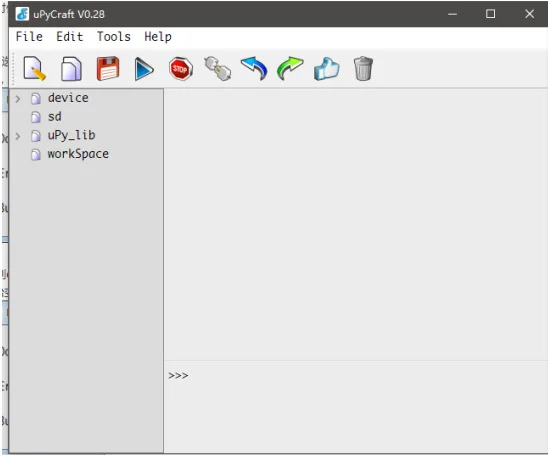Click in the terminal at the >>> prompt
548x455 pixels.
pyautogui.click(x=178, y=376)
